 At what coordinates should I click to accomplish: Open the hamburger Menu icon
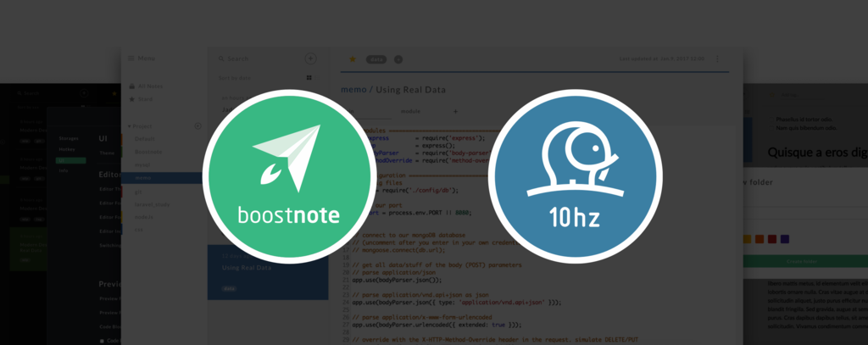click(131, 58)
